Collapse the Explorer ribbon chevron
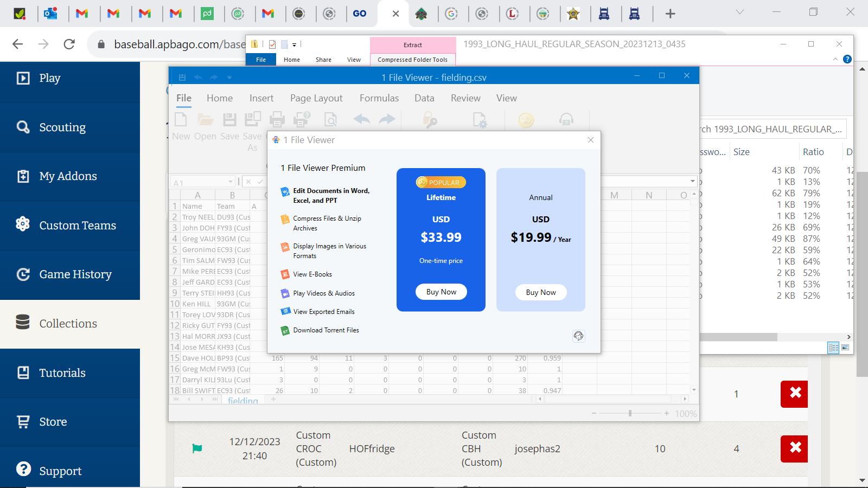 pos(835,59)
